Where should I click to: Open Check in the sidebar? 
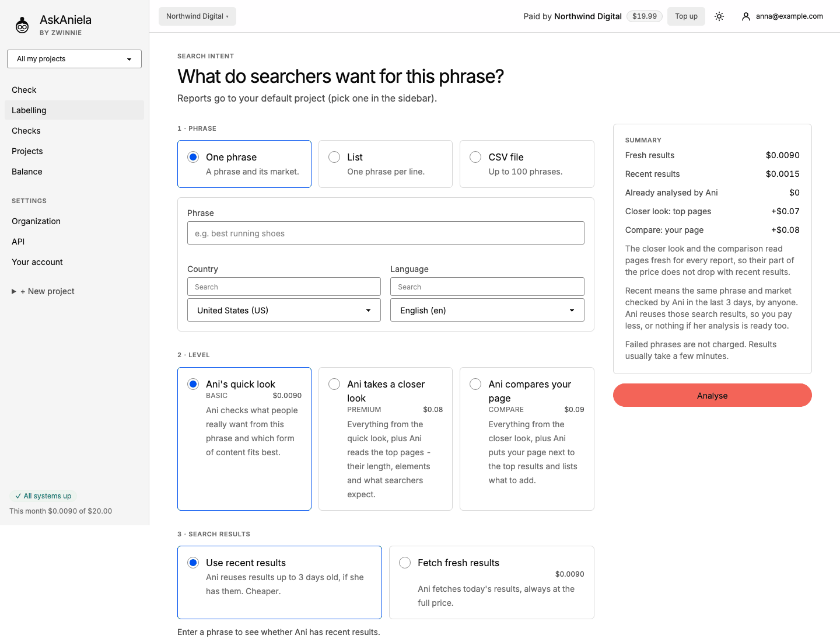tap(74, 90)
